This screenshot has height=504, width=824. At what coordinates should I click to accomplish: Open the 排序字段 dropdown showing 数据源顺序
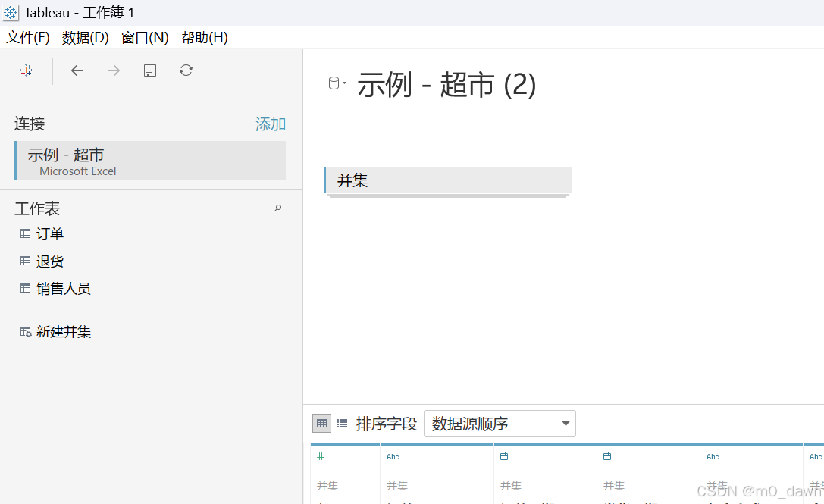(x=500, y=424)
